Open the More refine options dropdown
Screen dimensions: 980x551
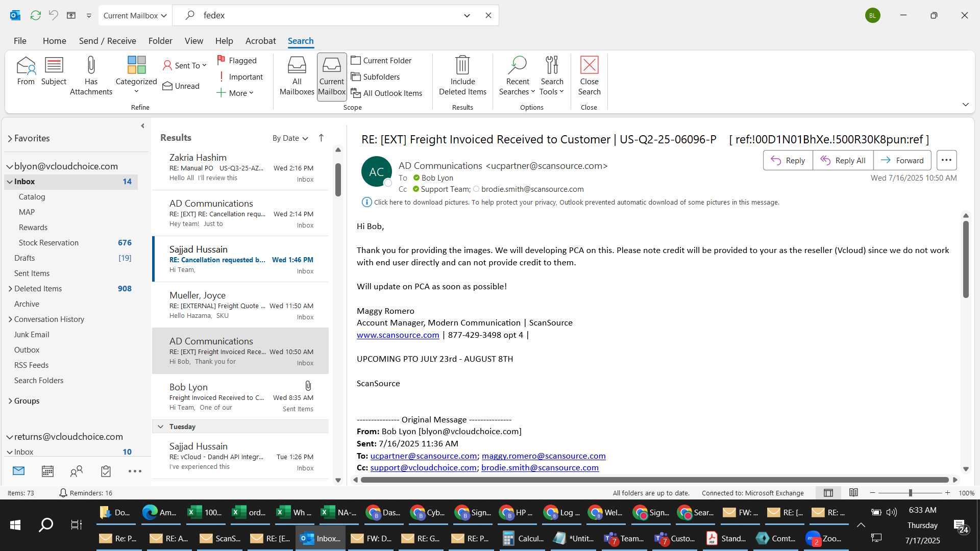(235, 93)
